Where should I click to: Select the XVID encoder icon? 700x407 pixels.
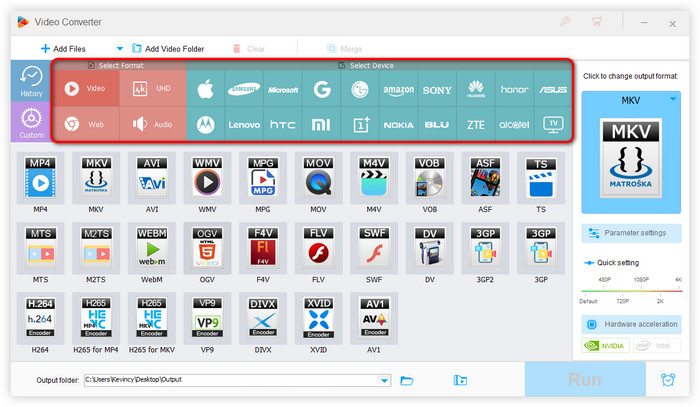tap(318, 318)
